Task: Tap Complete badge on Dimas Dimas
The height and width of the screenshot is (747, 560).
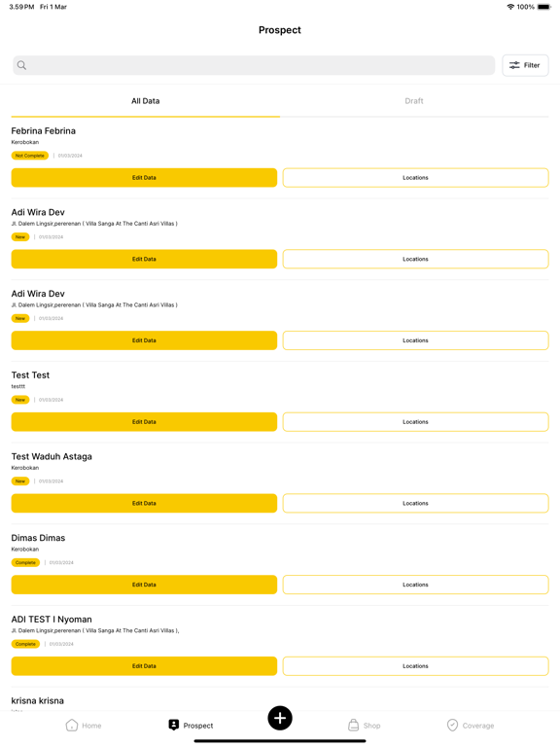Action: coord(25,562)
